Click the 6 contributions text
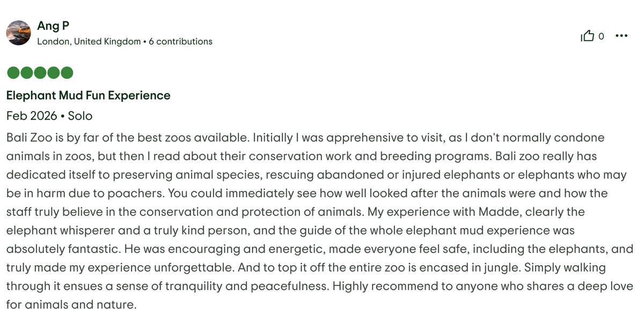The height and width of the screenshot is (314, 644). point(180,41)
